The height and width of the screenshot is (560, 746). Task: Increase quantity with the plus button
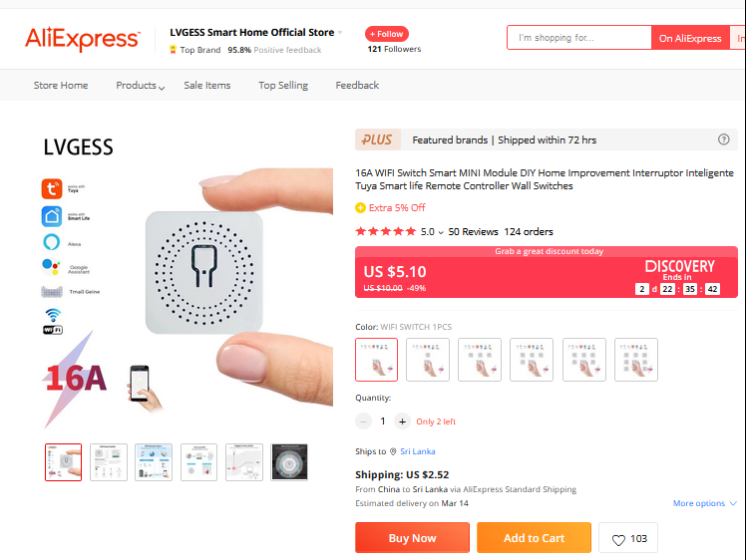(402, 421)
